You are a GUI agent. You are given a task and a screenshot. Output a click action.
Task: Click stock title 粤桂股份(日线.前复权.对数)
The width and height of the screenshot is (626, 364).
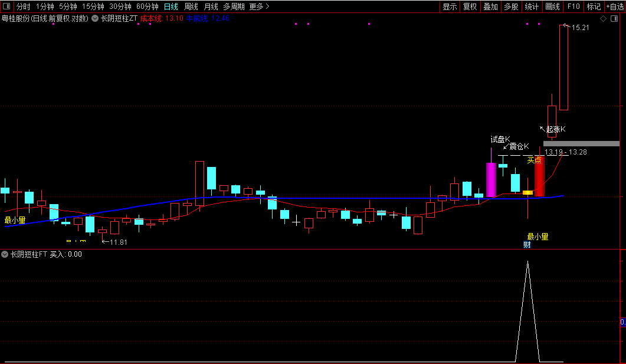coord(45,18)
